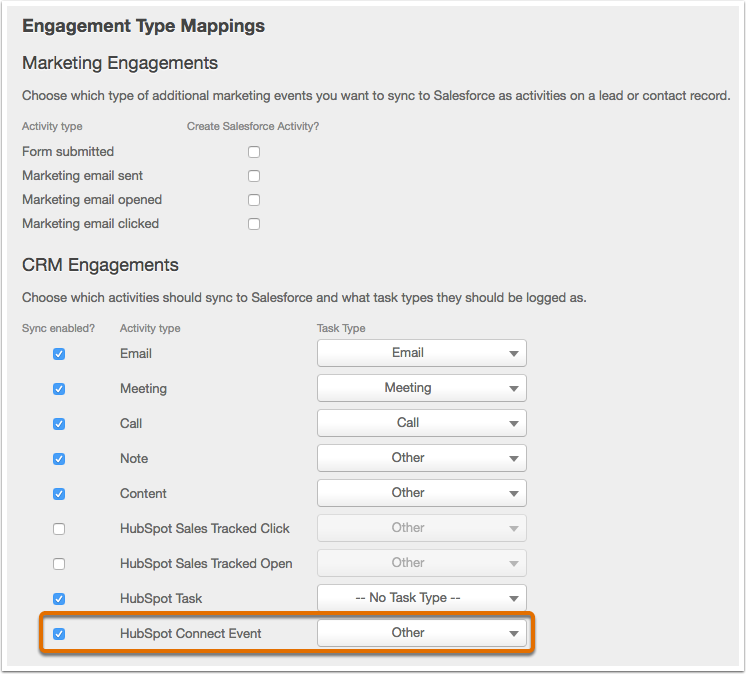The height and width of the screenshot is (674, 746).
Task: Click the HubSpot Task label
Action: coord(161,598)
